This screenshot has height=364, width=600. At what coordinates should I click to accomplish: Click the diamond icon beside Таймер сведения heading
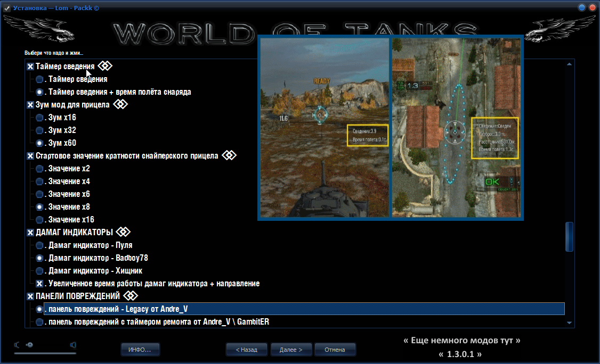(x=105, y=66)
